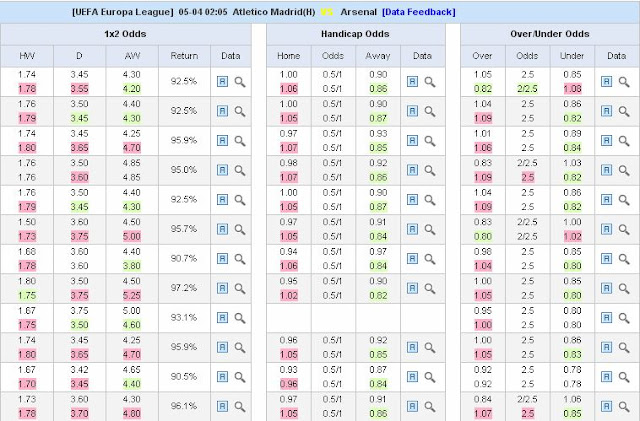Click magnifier in 1x2 row with 96.1% return

(x=240, y=406)
